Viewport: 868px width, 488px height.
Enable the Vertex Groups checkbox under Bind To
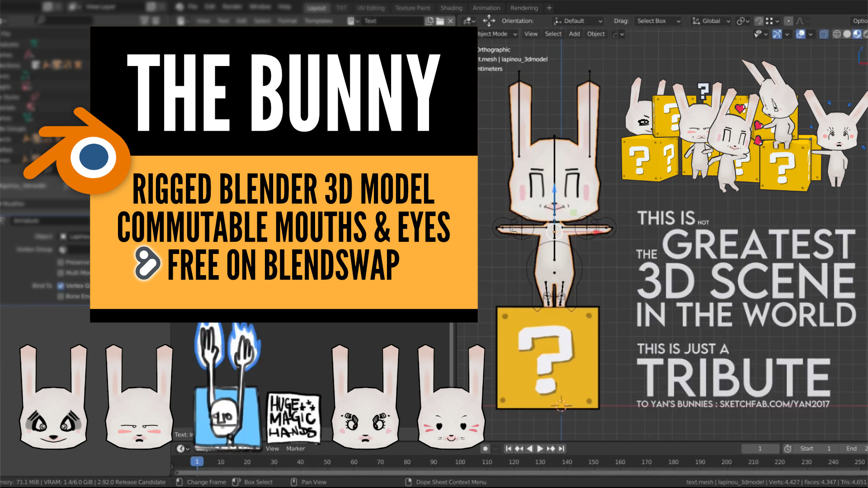pyautogui.click(x=61, y=286)
